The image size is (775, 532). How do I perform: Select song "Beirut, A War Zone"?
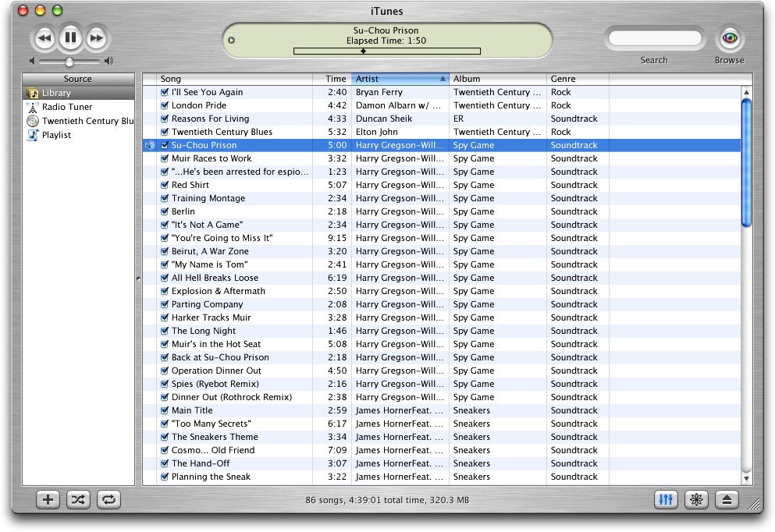pyautogui.click(x=210, y=251)
